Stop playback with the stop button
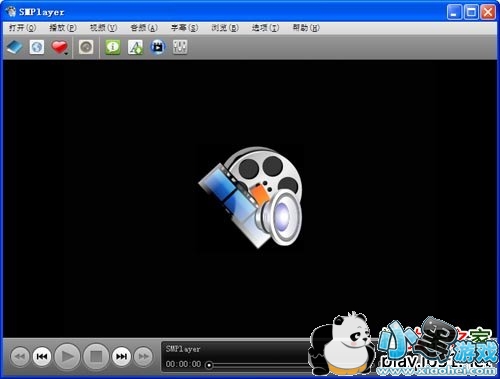Viewport: 500px width, 379px height. (x=96, y=357)
